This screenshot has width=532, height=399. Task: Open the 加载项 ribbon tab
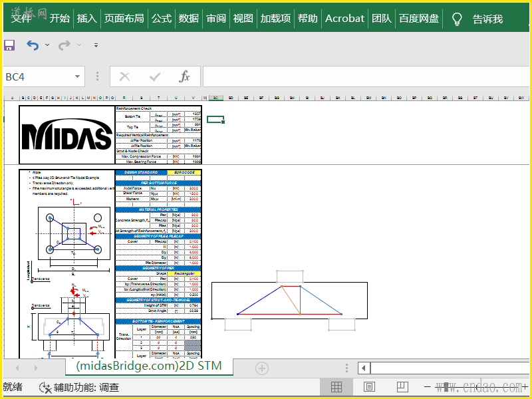(275, 19)
